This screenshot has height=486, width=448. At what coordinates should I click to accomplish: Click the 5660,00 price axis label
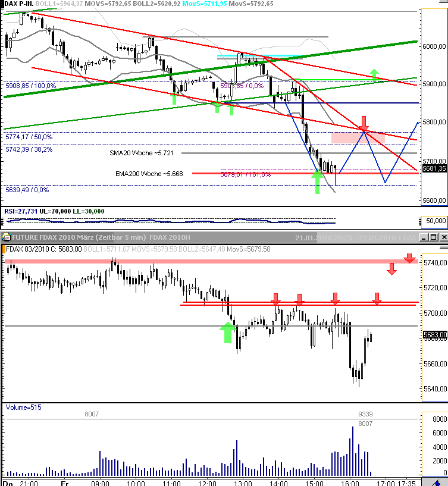click(x=436, y=363)
